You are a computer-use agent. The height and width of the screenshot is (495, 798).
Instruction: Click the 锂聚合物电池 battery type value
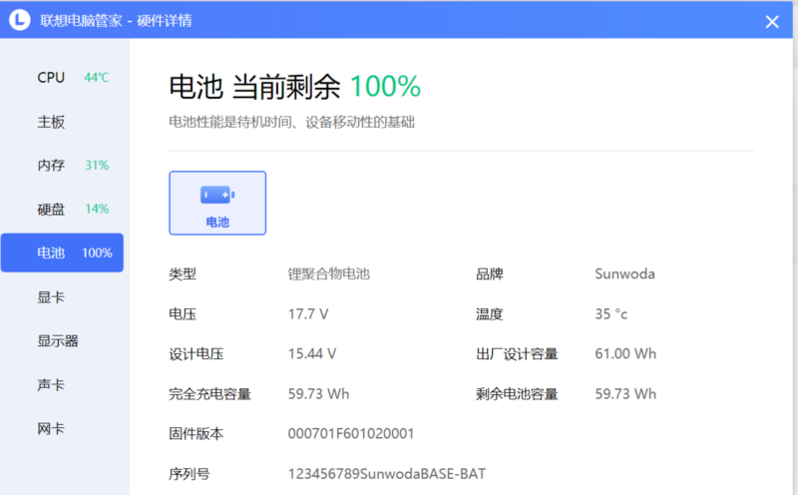coord(329,273)
